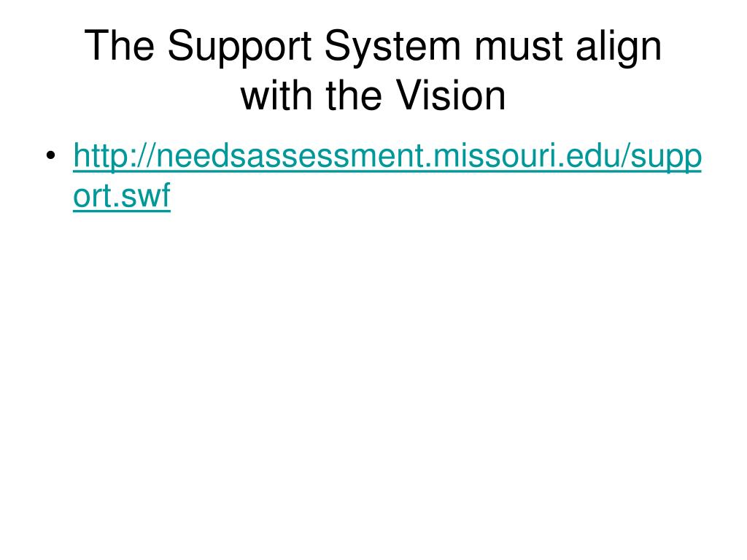Viewport: 747px width, 560px height.
Task: Click 'http://' at the start of link
Action: tap(115, 156)
